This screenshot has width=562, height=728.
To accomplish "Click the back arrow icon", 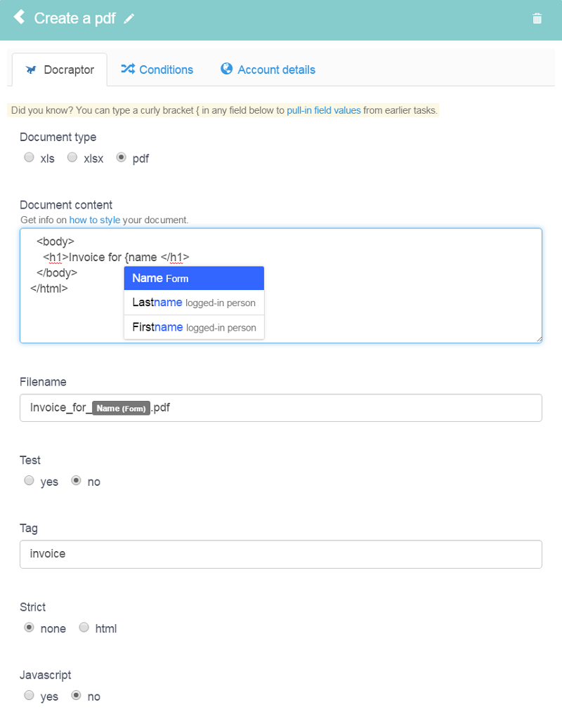I will coord(19,18).
